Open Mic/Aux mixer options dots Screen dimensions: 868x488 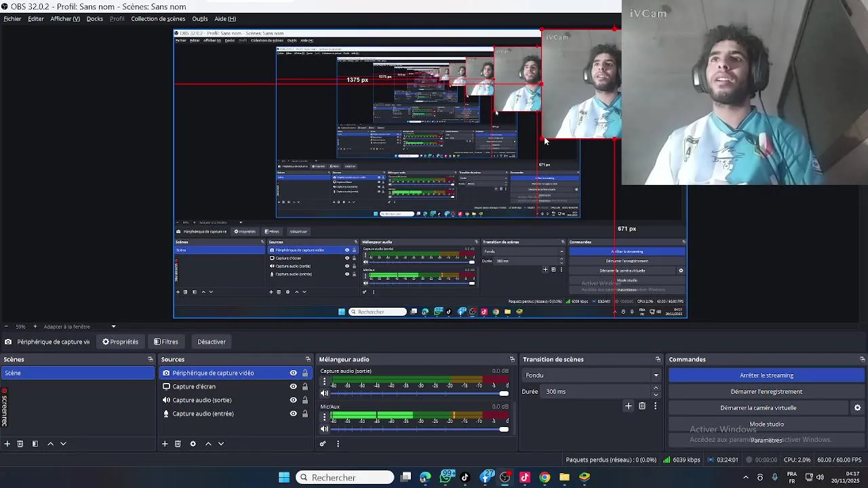(324, 418)
